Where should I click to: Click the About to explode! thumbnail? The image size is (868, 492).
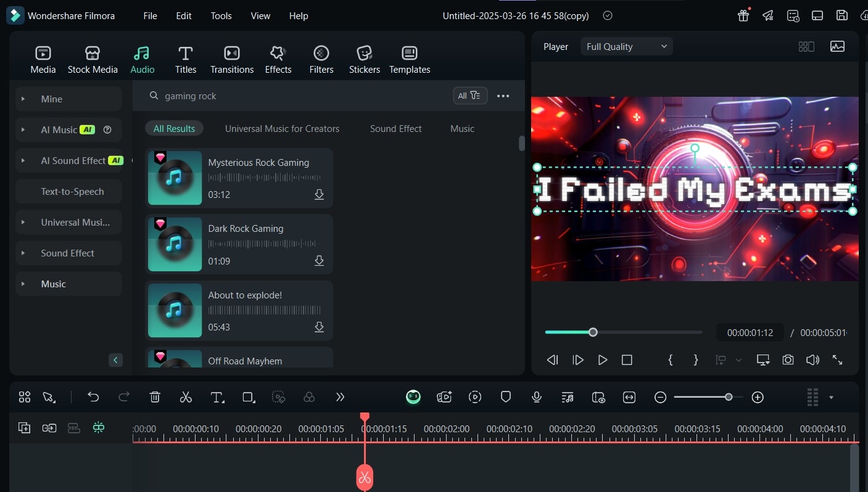click(175, 310)
